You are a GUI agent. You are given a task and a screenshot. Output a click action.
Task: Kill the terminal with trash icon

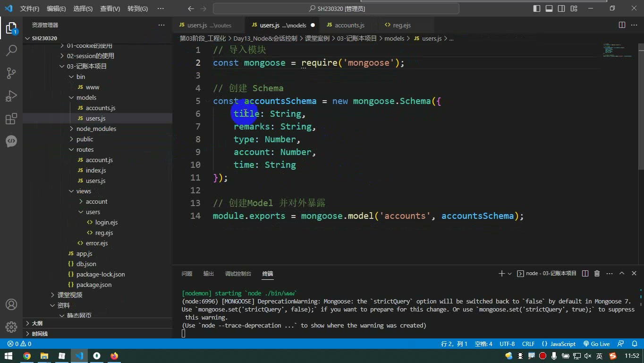tap(597, 273)
